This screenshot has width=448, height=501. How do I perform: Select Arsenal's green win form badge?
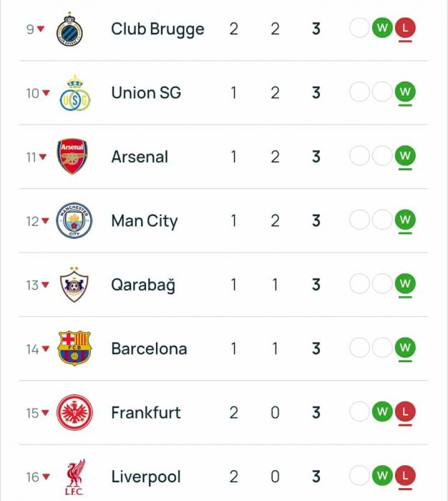click(x=405, y=156)
